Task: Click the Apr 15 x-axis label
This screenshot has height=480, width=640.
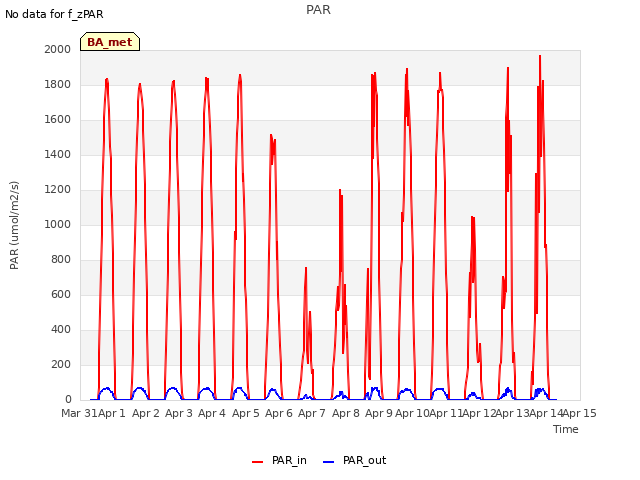Action: click(x=580, y=413)
